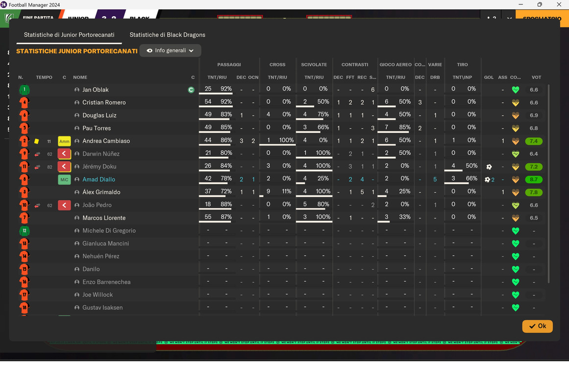The image size is (569, 392).
Task: Click the substitution arrows icon for Darwin Núñez
Action: click(x=37, y=154)
